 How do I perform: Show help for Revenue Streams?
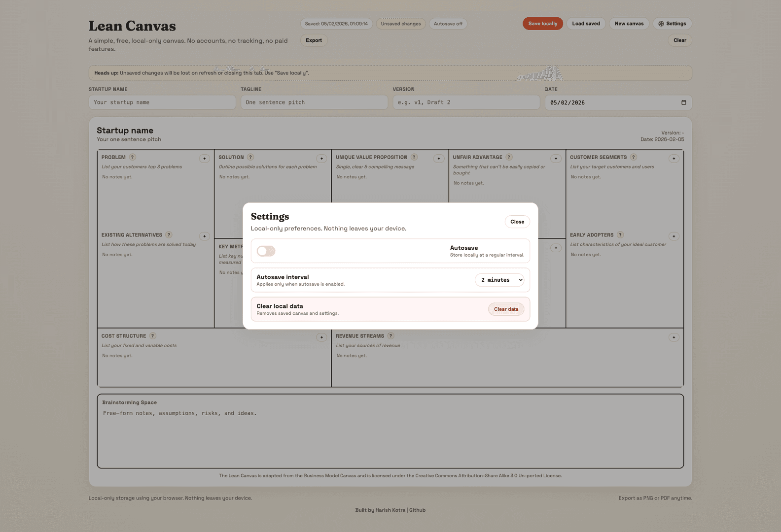coord(390,336)
